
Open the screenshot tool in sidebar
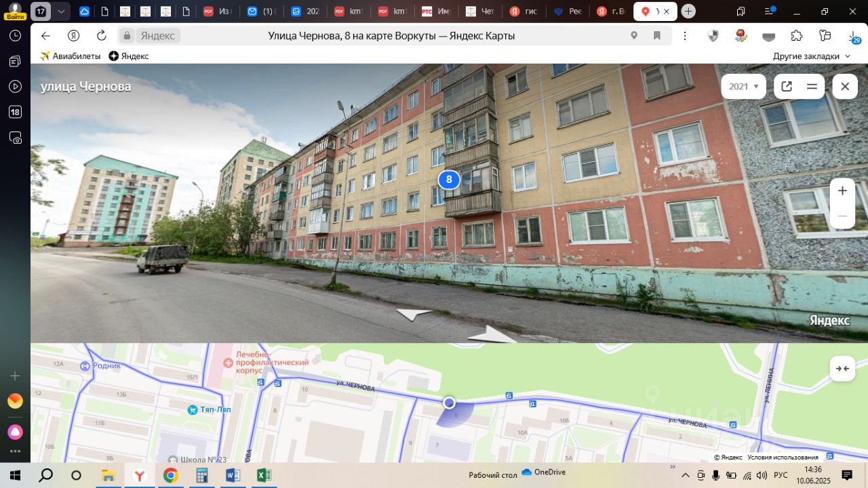[x=15, y=138]
